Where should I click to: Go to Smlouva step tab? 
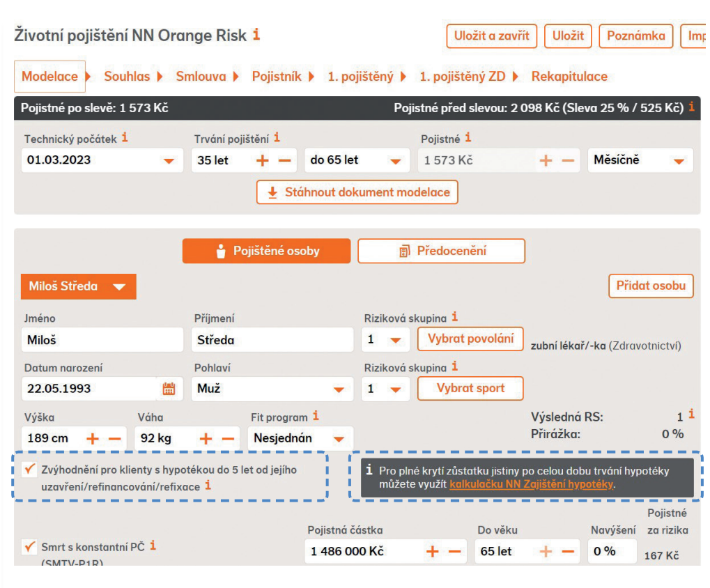[x=201, y=77]
